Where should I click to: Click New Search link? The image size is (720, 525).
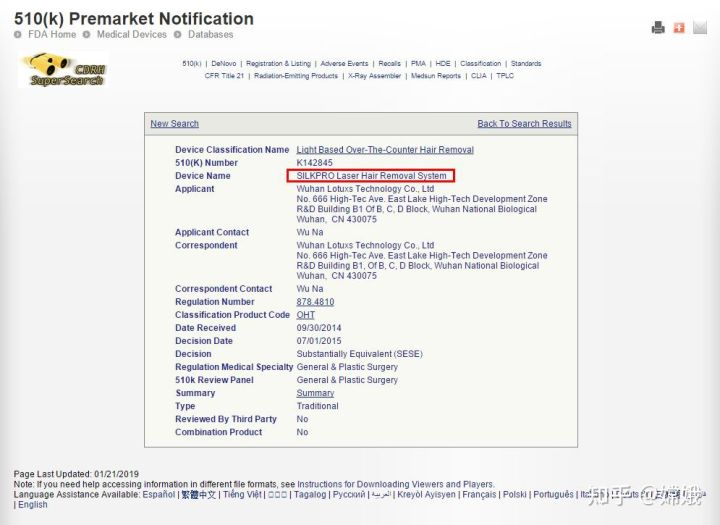tap(174, 124)
